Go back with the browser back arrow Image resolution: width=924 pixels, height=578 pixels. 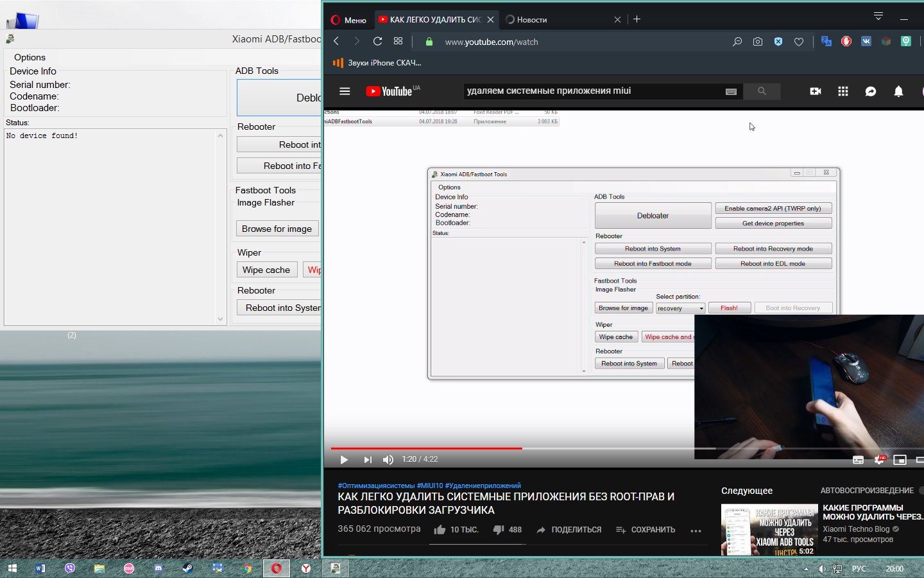[336, 41]
